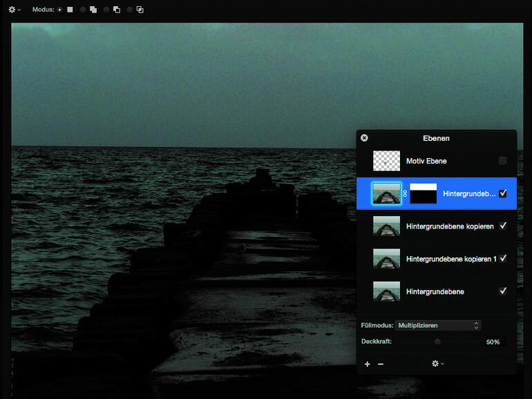Select the bottom Hintergrundebene layer
Viewport: 532px width, 399px height.
click(435, 291)
